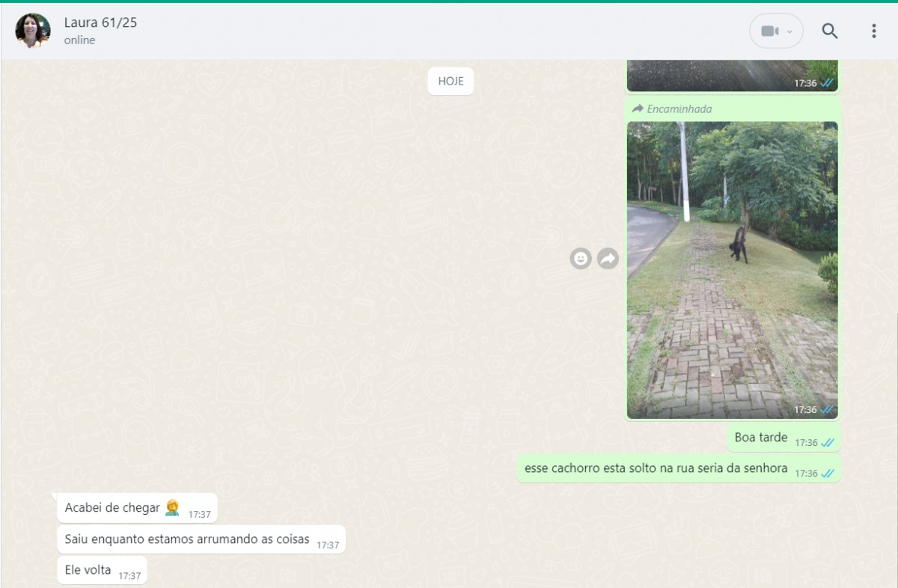Click the "online" status text
This screenshot has width=898, height=588.
click(x=79, y=40)
